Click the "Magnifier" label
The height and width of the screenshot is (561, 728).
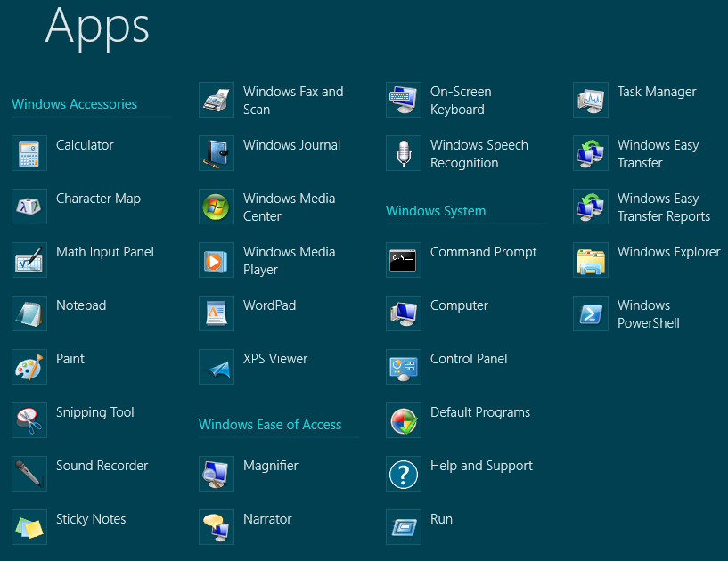point(271,466)
